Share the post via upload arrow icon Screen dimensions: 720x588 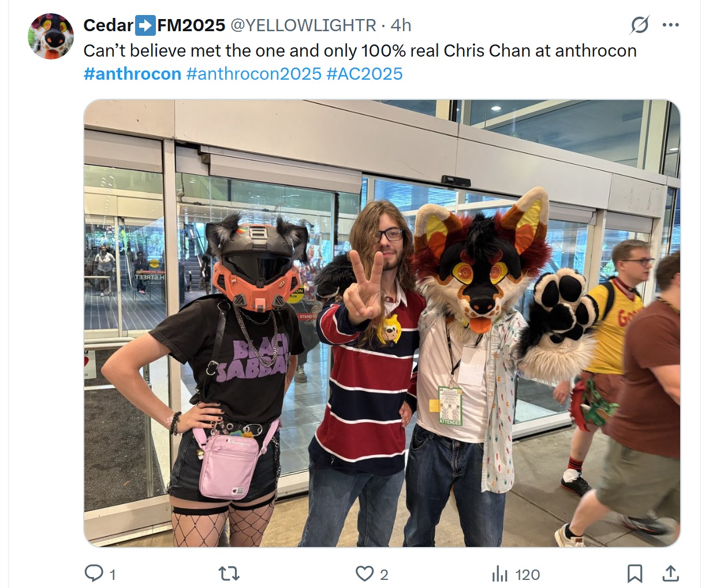pyautogui.click(x=670, y=574)
